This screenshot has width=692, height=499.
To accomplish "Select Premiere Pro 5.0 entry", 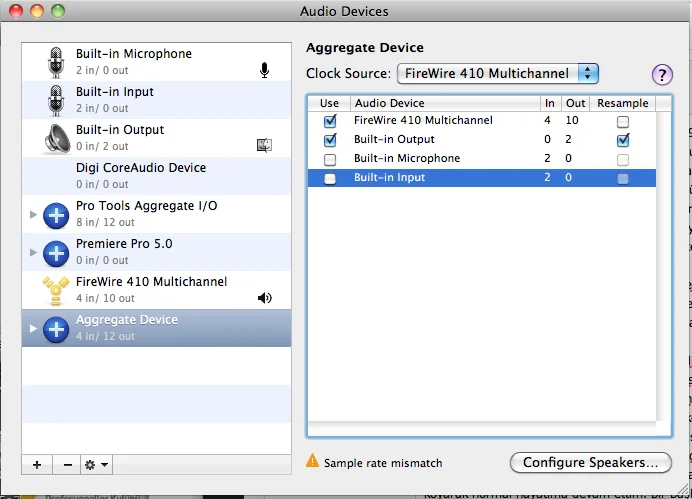I will pyautogui.click(x=156, y=252).
